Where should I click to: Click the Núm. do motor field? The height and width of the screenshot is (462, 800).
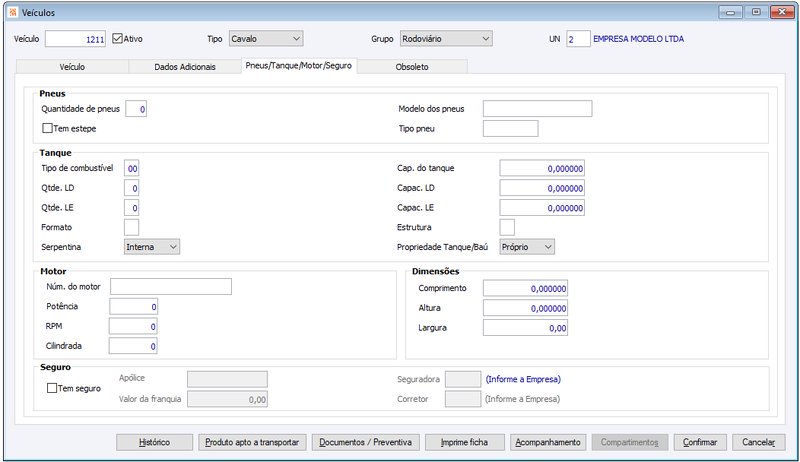coord(171,287)
